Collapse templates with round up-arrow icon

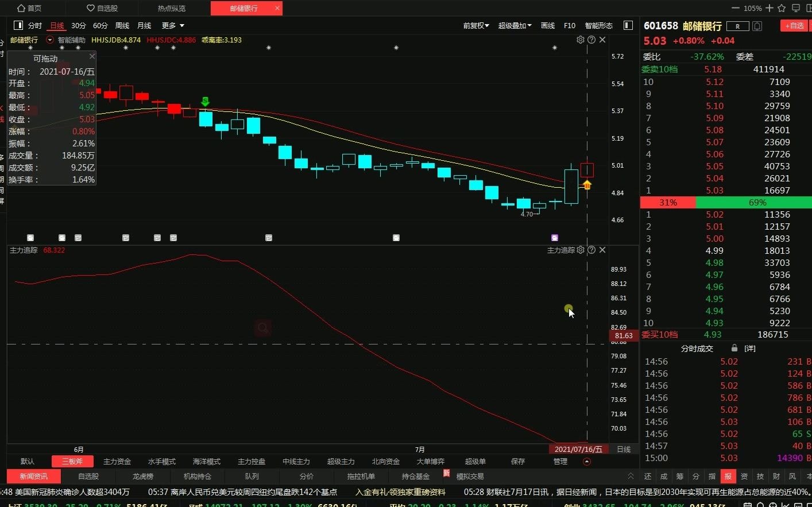point(587,462)
